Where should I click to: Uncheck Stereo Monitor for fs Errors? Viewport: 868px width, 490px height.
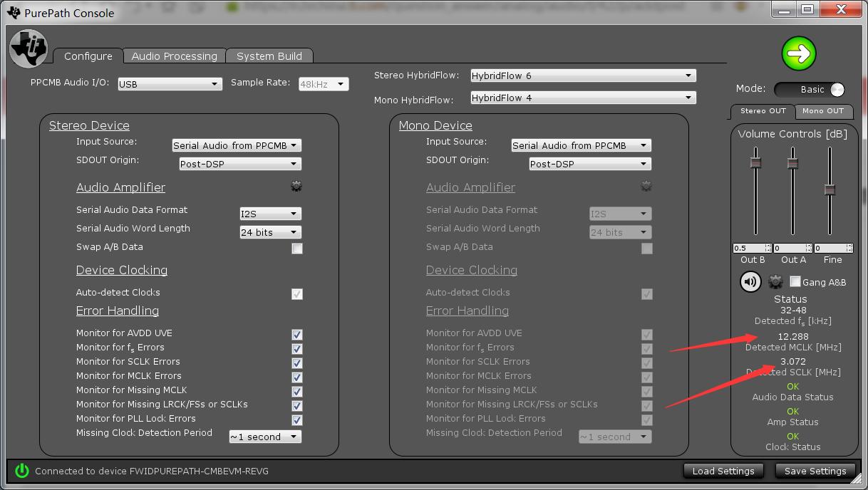[297, 349]
